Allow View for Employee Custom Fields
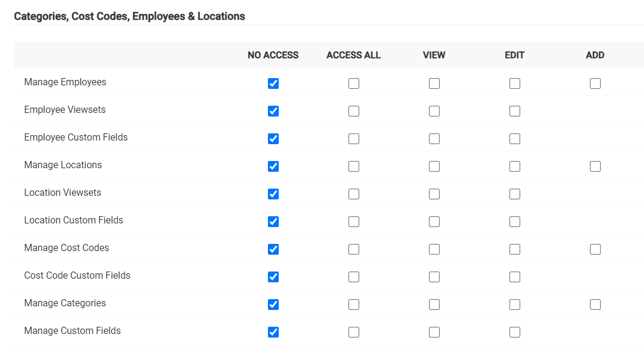Viewport: 644px width, 355px height. click(434, 139)
